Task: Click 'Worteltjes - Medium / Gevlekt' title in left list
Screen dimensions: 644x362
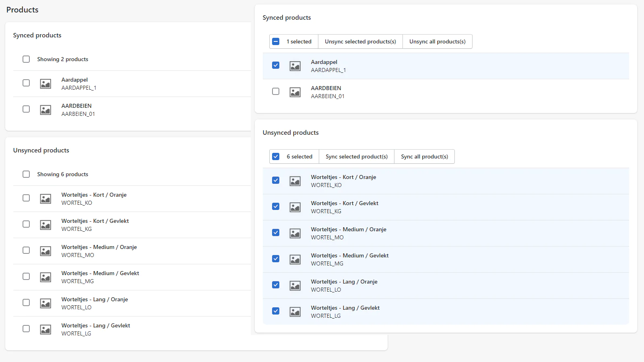Action: coord(100,273)
